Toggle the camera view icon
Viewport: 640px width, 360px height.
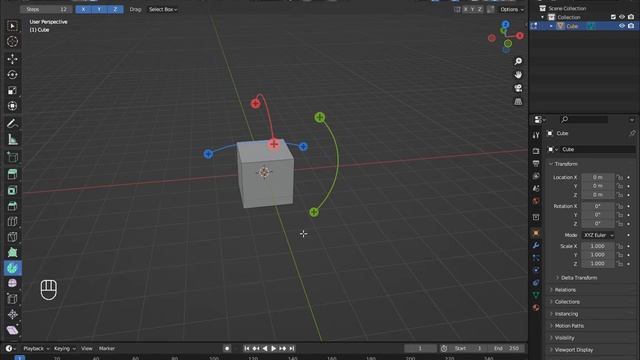pyautogui.click(x=518, y=88)
